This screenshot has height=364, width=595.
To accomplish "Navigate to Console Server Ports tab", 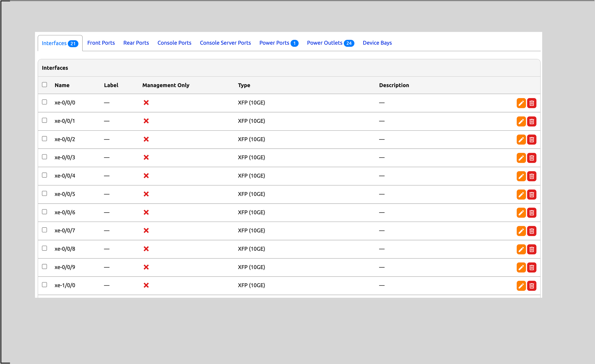I will pos(225,43).
